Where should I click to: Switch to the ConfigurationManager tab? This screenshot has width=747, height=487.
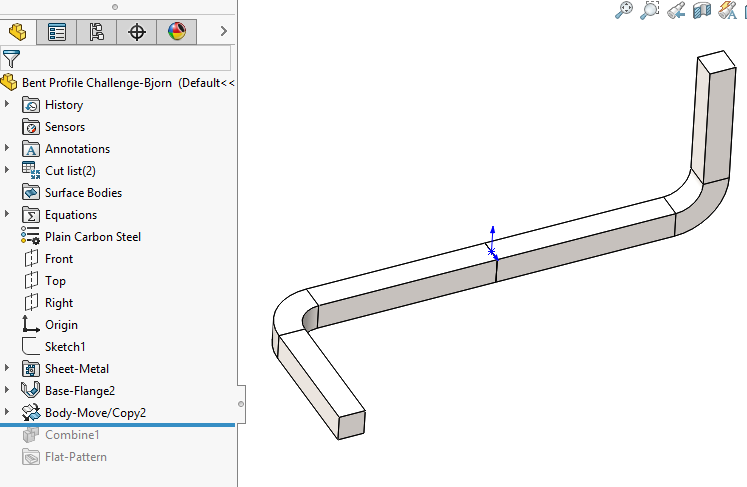[97, 32]
